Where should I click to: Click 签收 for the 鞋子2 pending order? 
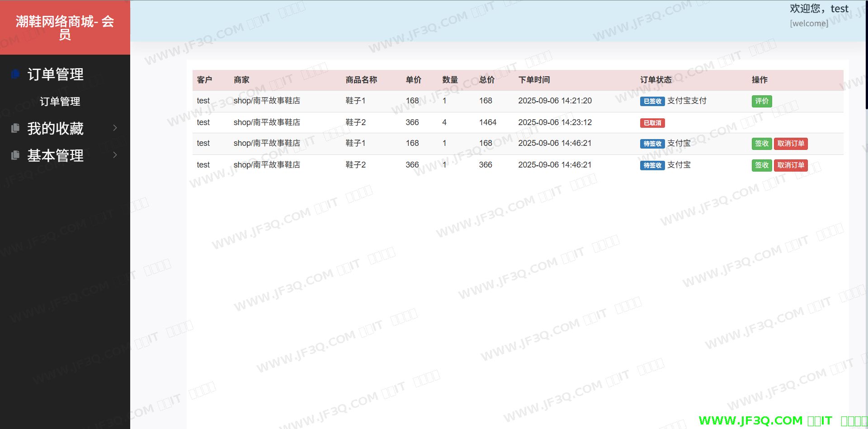761,165
